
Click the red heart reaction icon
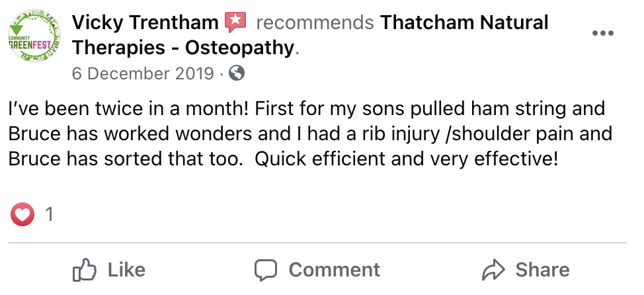pyautogui.click(x=22, y=214)
